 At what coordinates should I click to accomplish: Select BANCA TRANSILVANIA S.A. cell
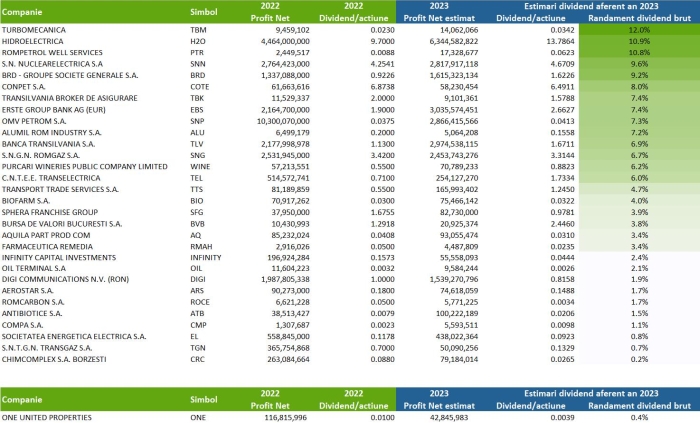pyautogui.click(x=48, y=144)
